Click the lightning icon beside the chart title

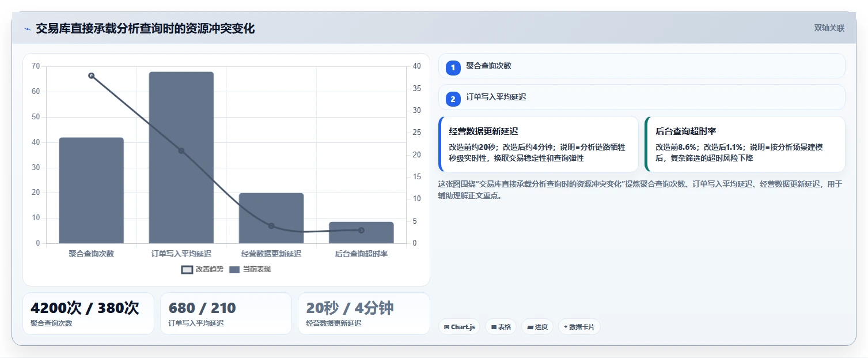tap(27, 29)
